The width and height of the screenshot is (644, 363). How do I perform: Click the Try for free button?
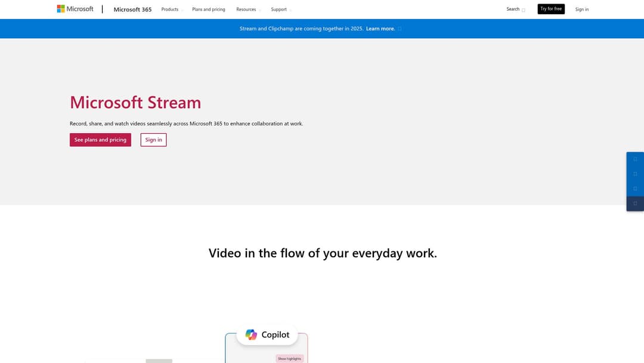click(x=551, y=9)
